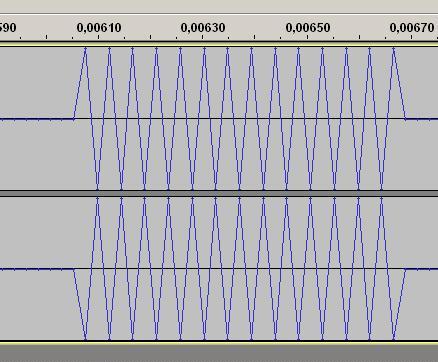
Task: Click the last positive peak of upper channel
Action: (x=394, y=49)
